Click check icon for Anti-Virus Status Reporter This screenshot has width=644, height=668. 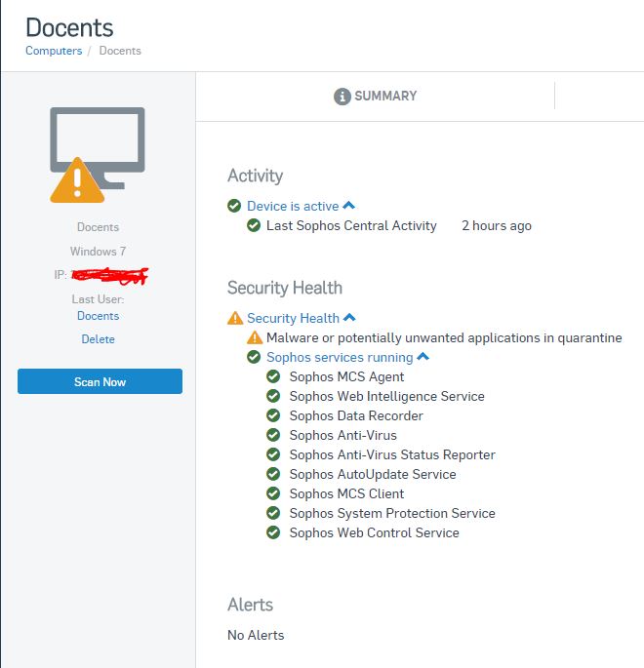tap(273, 454)
